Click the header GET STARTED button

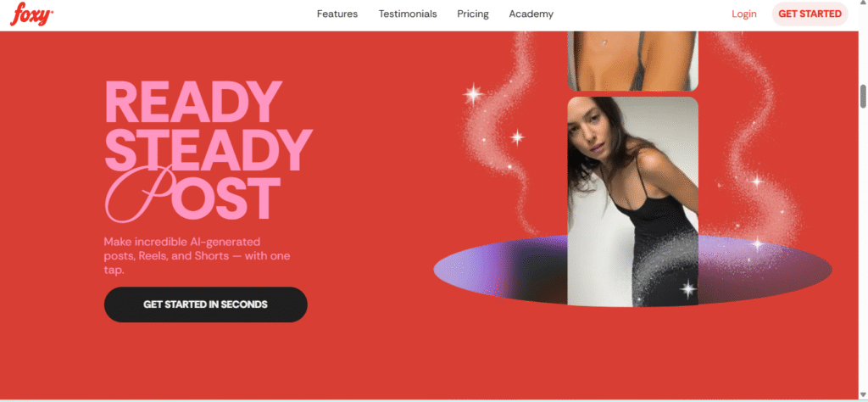[810, 14]
